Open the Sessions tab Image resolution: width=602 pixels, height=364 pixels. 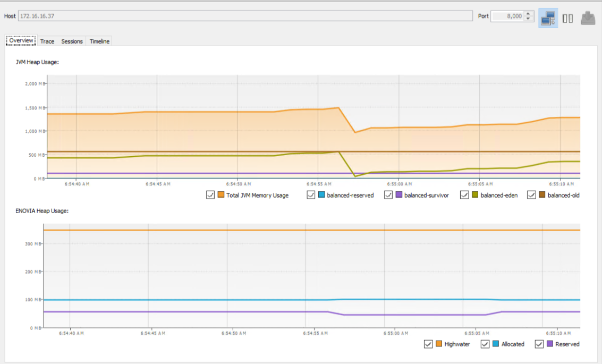(x=72, y=41)
